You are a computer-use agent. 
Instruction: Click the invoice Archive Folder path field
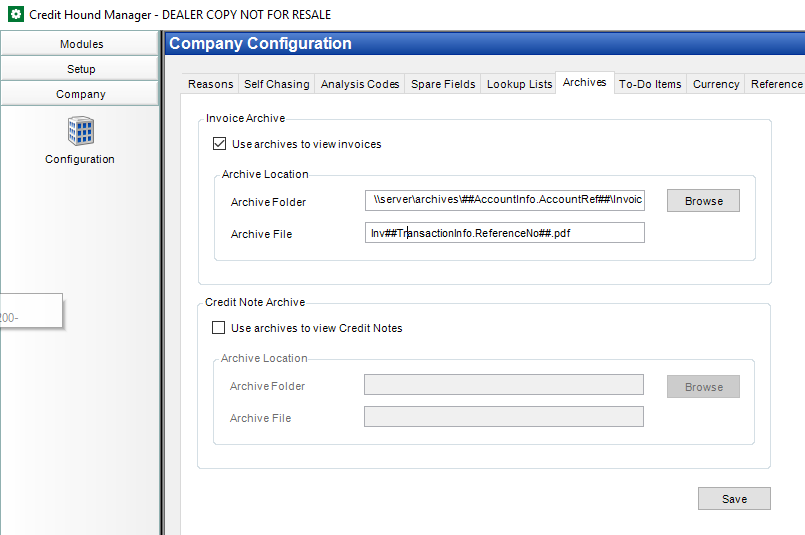[x=505, y=200]
